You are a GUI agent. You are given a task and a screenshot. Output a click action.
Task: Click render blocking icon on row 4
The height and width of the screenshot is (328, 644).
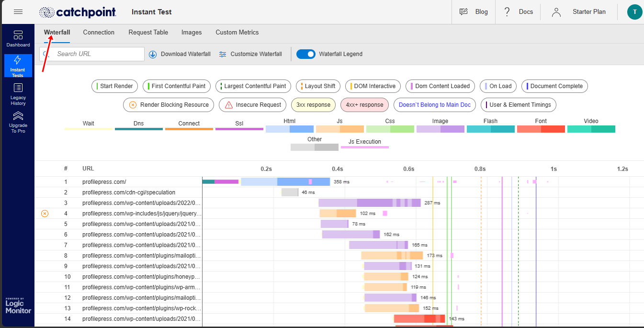45,214
